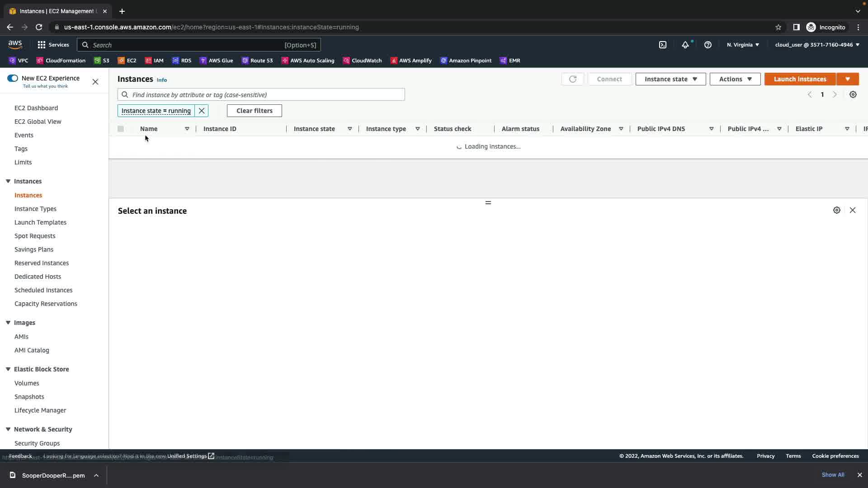Click the refresh instances button
Viewport: 868px width, 488px height.
[x=572, y=79]
